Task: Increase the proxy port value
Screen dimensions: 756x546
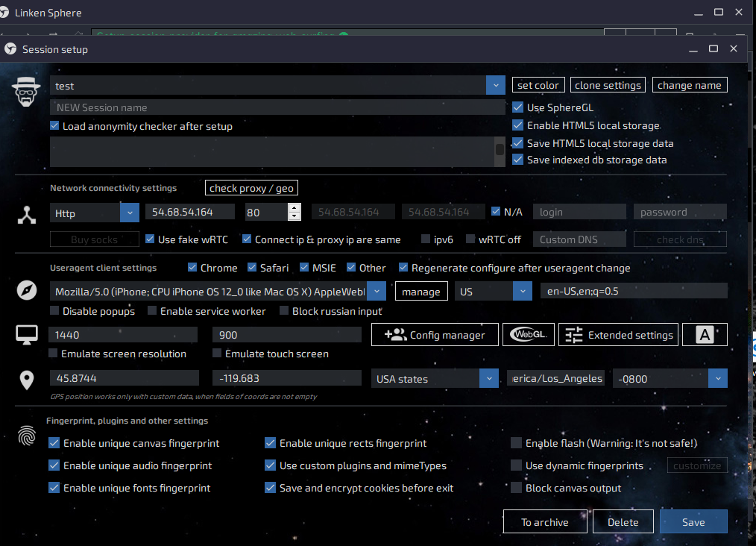Action: coord(294,207)
